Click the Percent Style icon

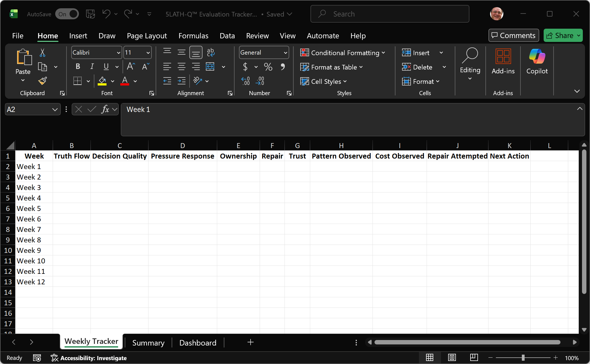click(268, 67)
